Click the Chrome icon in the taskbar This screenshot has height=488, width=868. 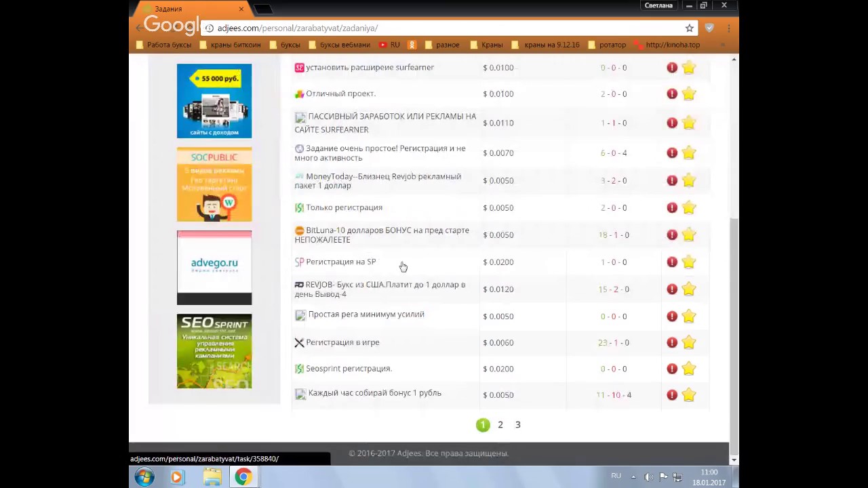click(243, 477)
